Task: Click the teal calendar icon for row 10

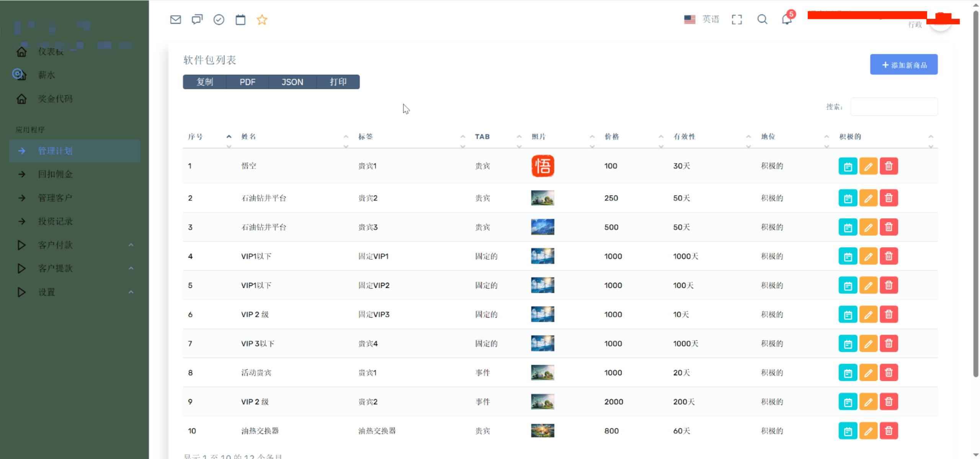Action: [x=848, y=431]
